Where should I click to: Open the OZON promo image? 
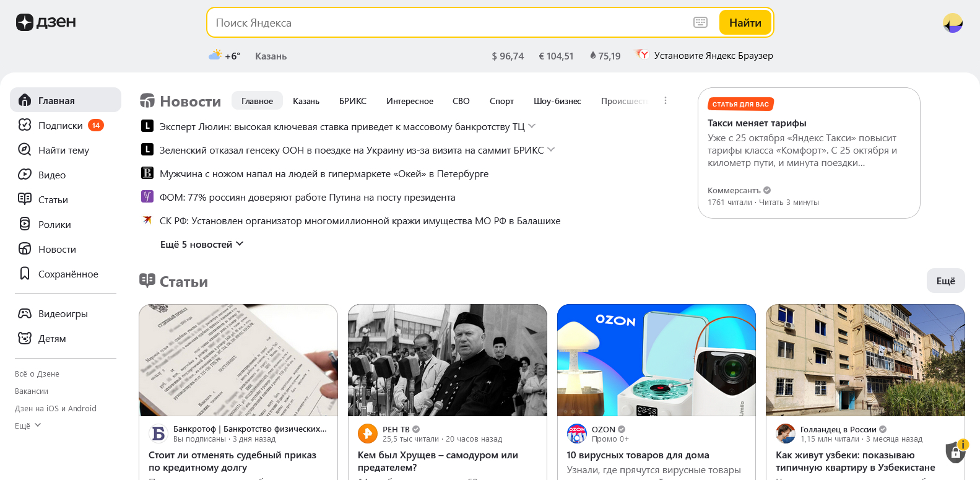pyautogui.click(x=656, y=360)
